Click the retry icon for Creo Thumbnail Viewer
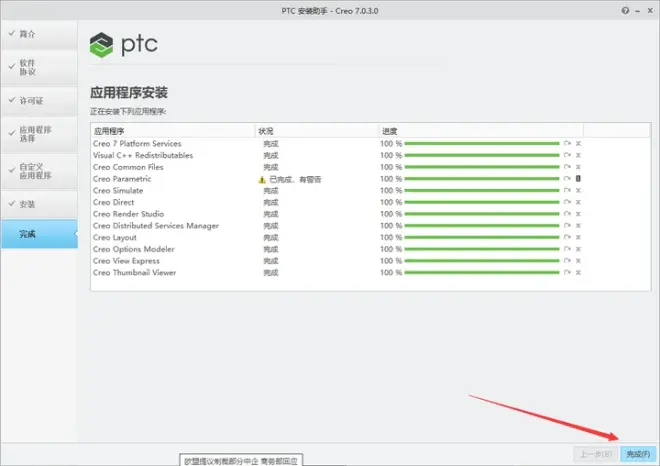Viewport: 660px width, 466px height. click(567, 272)
